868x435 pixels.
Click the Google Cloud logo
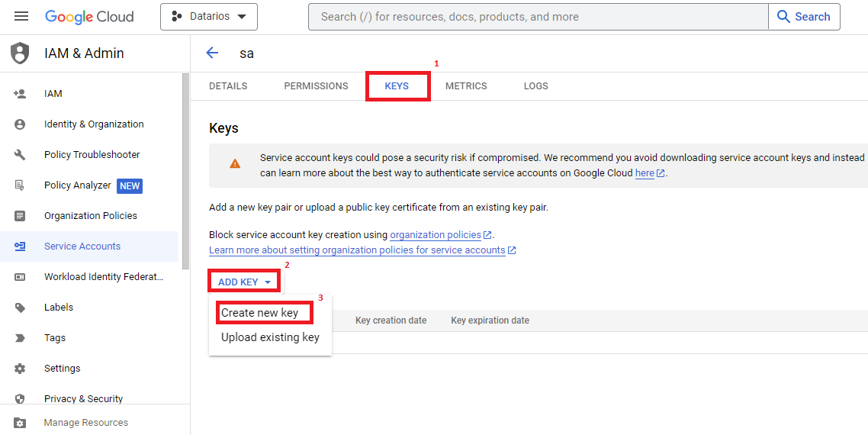pyautogui.click(x=89, y=17)
